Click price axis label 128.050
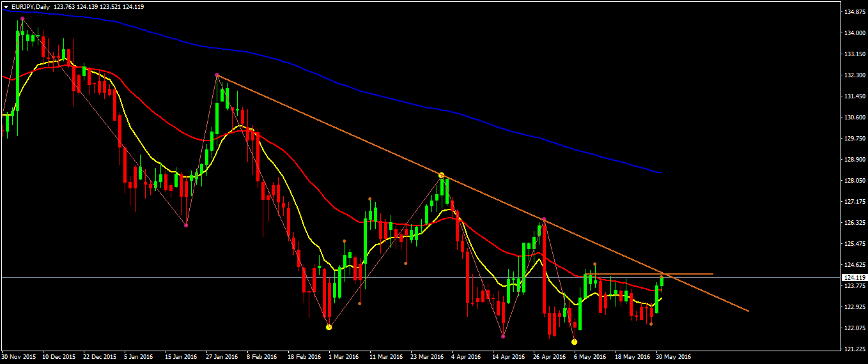This screenshot has width=868, height=364. [x=855, y=181]
